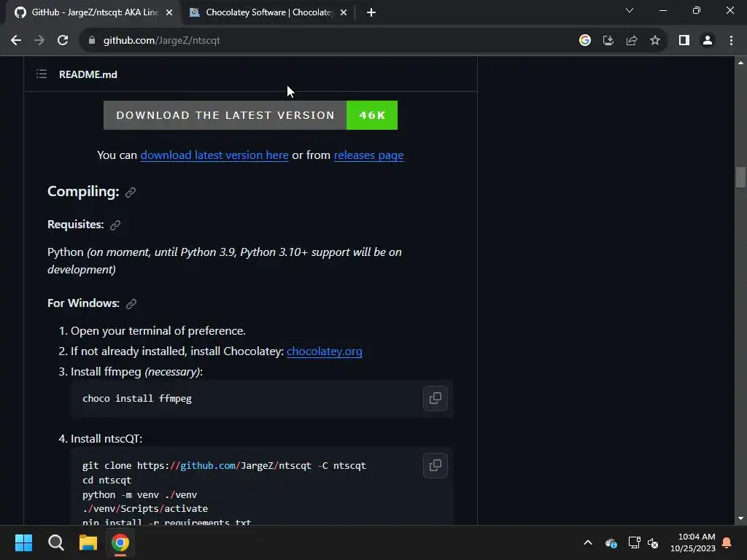
Task: Open the Chrome three-dot menu
Action: pyautogui.click(x=731, y=41)
